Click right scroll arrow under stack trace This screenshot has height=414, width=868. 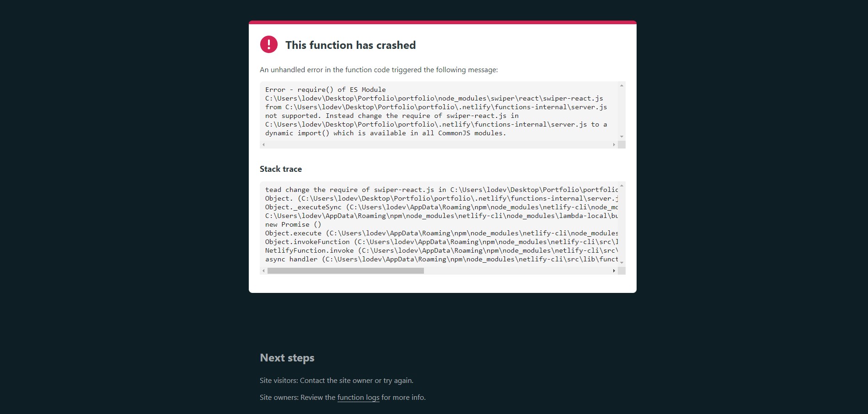(614, 271)
